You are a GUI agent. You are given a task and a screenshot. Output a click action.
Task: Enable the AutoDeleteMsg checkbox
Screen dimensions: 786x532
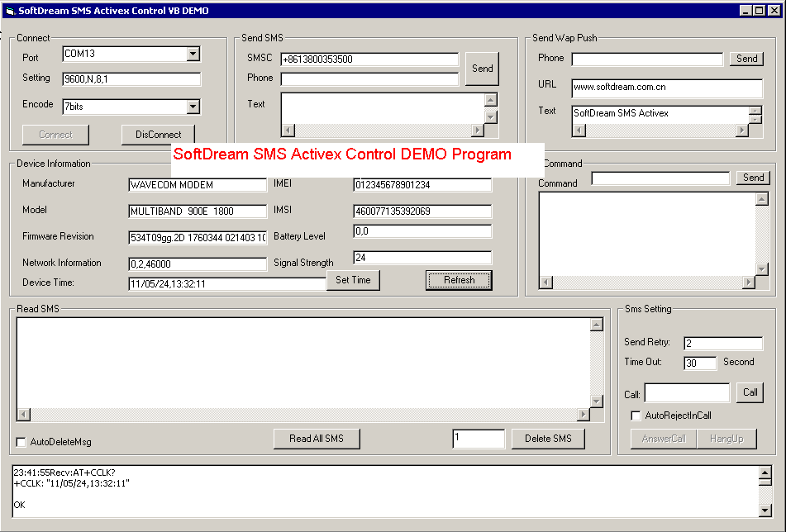21,442
